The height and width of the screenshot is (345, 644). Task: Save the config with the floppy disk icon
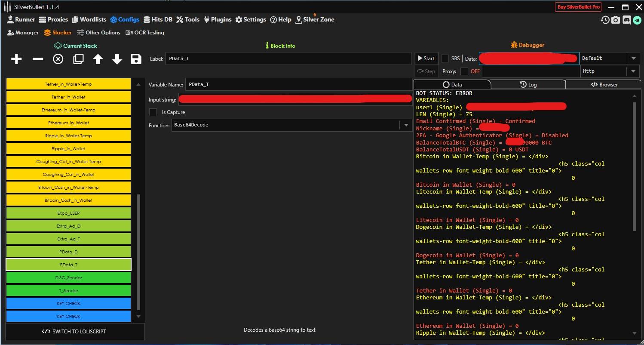pyautogui.click(x=136, y=59)
